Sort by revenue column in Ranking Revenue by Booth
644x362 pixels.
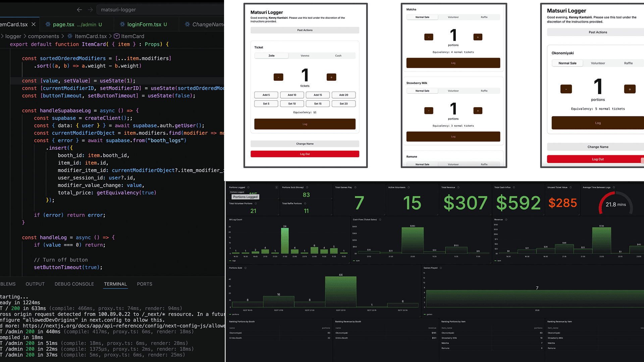tap(432, 328)
